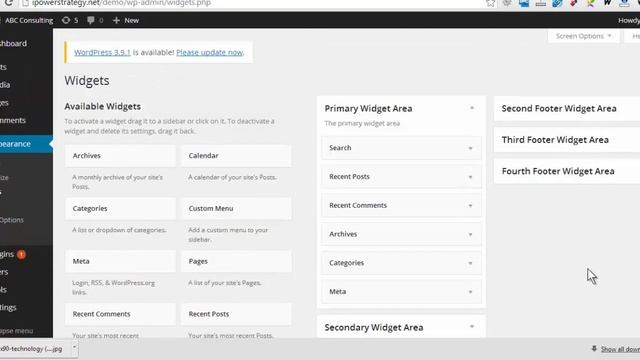Select the Pages available widget
This screenshot has height=360, width=640.
point(236,261)
